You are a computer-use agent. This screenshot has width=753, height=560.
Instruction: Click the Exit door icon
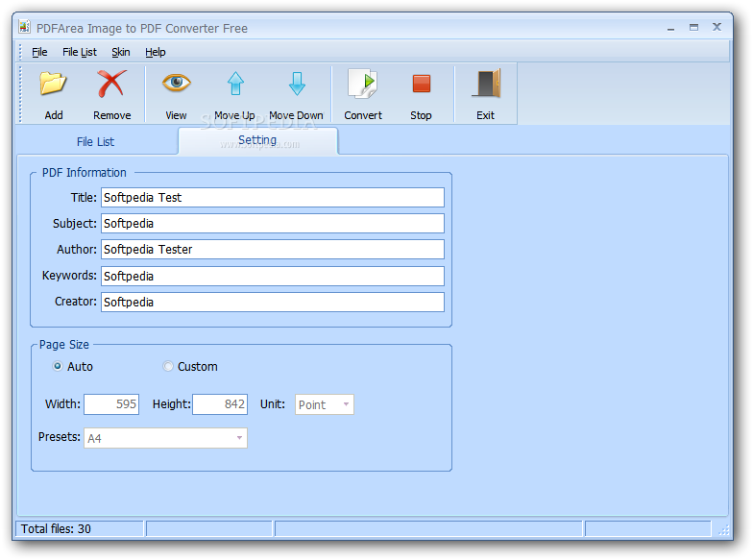coord(486,84)
